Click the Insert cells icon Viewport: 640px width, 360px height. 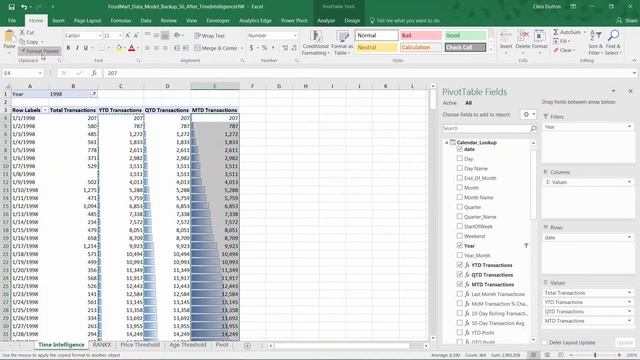point(506,37)
